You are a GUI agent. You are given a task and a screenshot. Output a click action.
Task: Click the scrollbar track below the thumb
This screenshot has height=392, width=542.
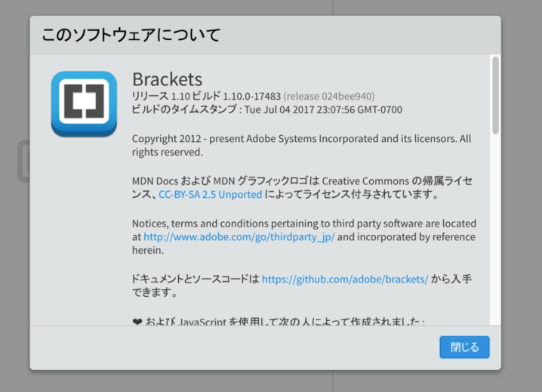(x=496, y=228)
